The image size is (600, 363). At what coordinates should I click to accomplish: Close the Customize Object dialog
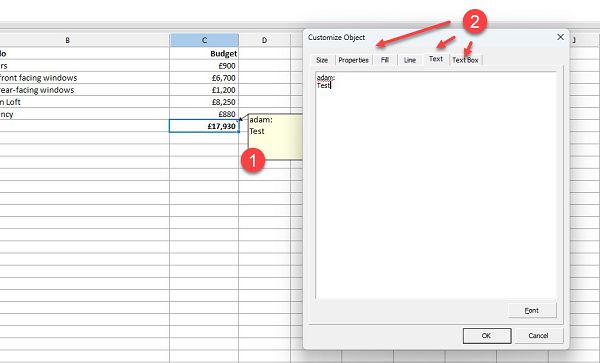(x=560, y=37)
